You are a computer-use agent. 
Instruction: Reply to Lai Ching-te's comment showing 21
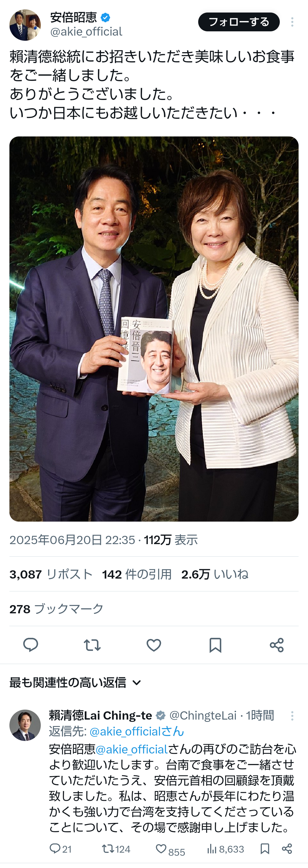[60, 849]
